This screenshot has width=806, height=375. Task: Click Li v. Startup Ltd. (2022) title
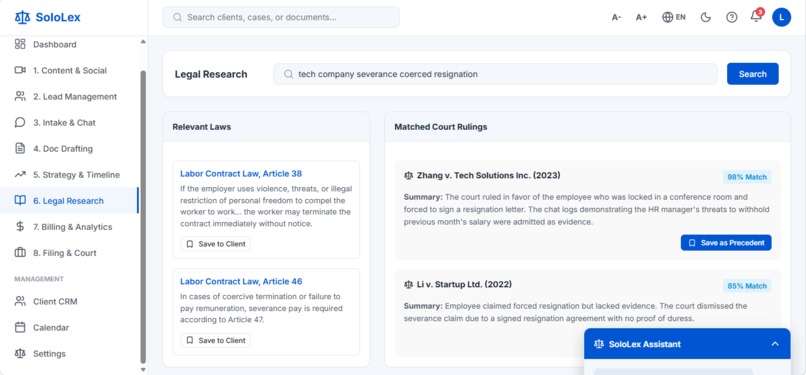(x=464, y=285)
